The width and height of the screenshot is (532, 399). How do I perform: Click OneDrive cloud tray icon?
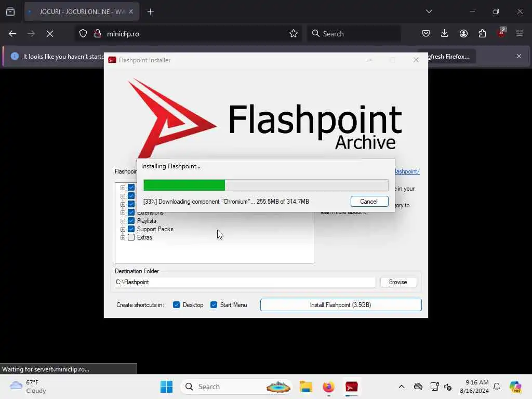point(418,387)
